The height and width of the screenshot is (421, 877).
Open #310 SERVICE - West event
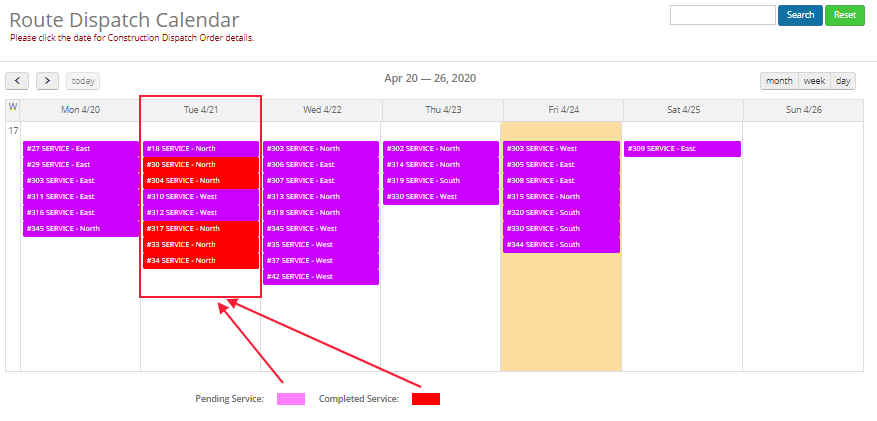click(x=201, y=197)
